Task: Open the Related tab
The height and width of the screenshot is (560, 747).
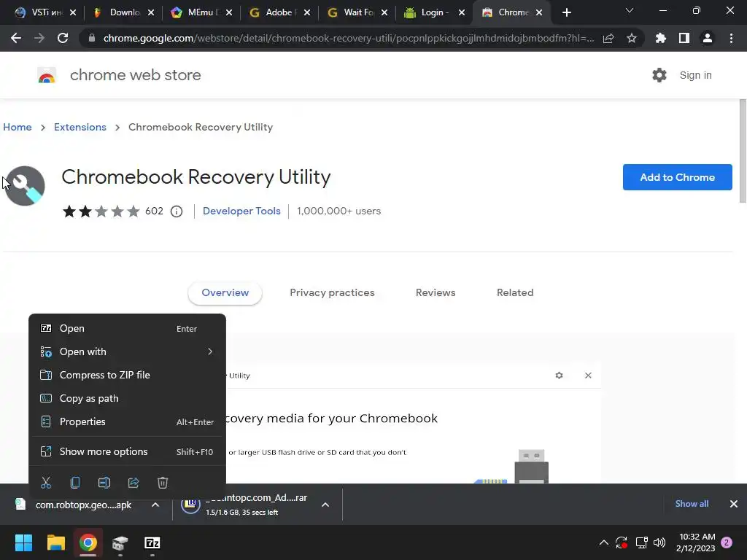Action: click(515, 293)
